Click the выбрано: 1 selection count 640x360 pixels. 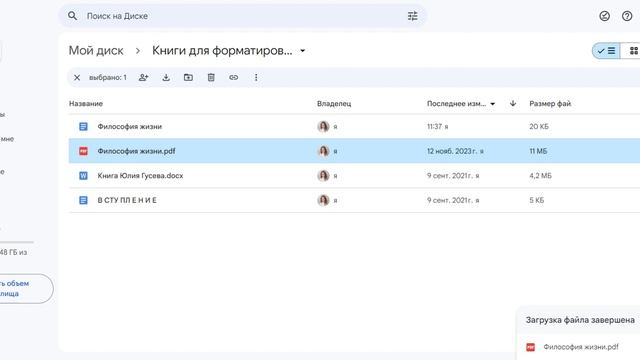[x=108, y=78]
